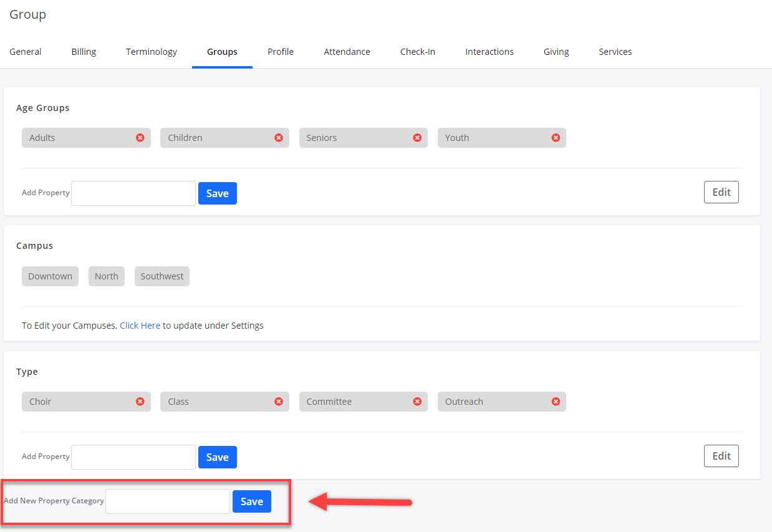Remove the Class type tag
This screenshot has height=532, width=772.
[279, 402]
